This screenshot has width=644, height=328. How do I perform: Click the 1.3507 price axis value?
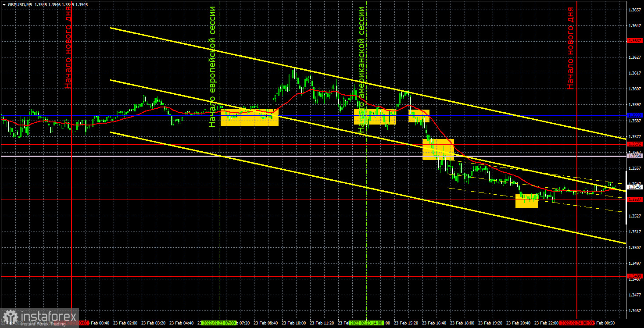[635, 247]
